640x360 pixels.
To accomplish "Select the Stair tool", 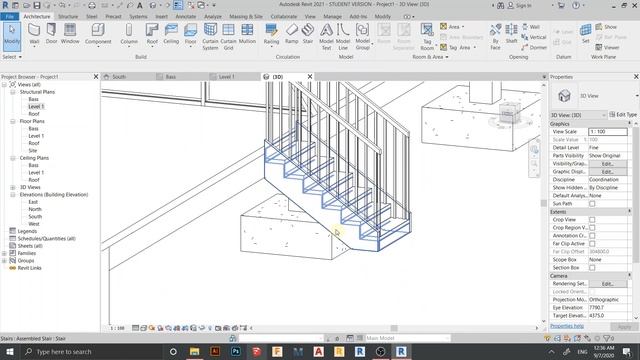I will [x=308, y=33].
